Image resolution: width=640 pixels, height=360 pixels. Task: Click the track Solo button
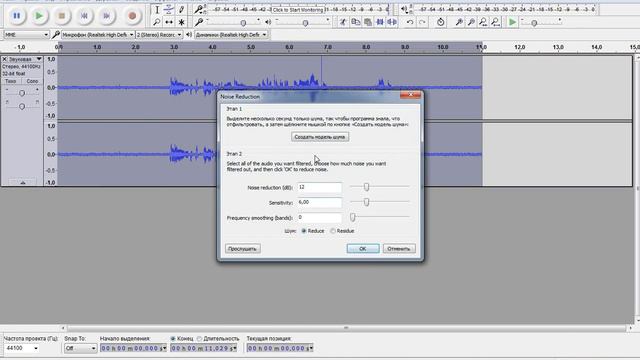coord(32,81)
